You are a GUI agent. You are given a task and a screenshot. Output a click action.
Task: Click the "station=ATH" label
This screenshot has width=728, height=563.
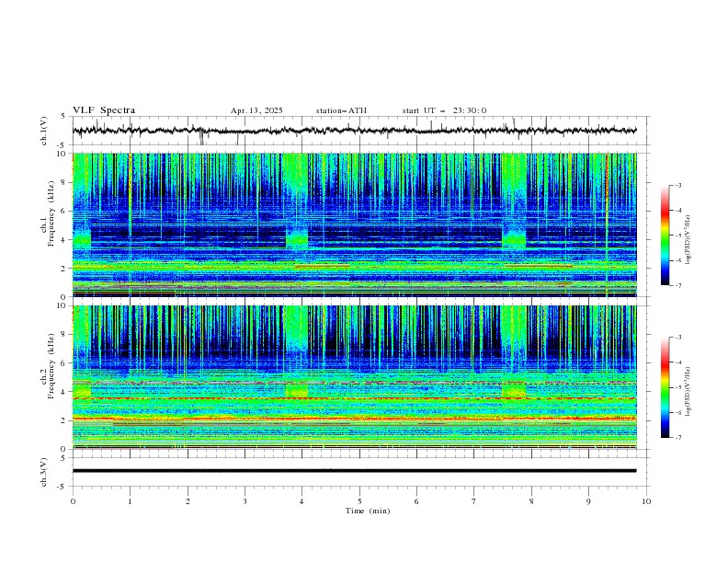click(x=341, y=110)
